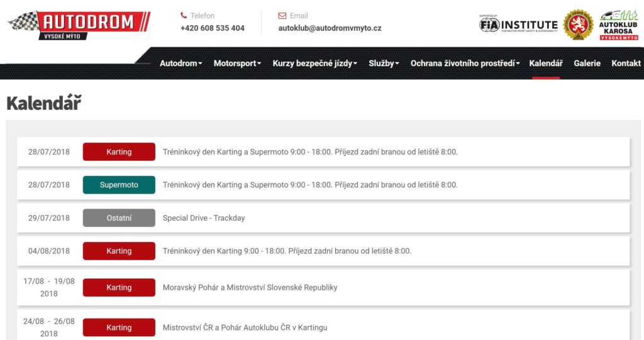Expand the Služby menu
The image size is (644, 340).
tap(384, 63)
